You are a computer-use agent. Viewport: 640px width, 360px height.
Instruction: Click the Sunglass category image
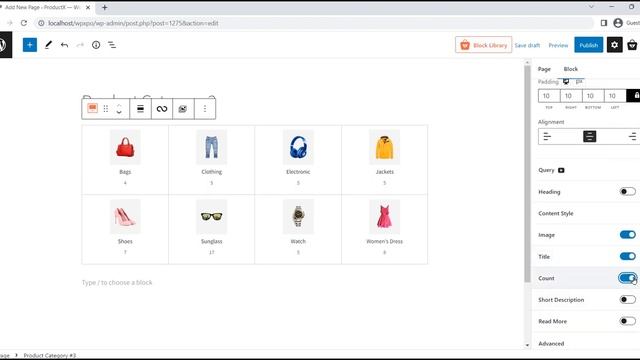click(x=211, y=217)
